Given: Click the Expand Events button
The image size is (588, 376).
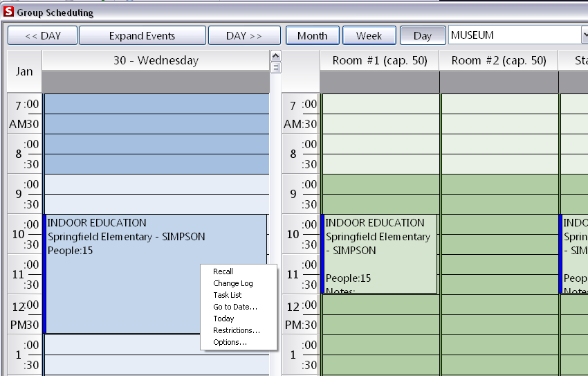Looking at the screenshot, I should point(142,35).
